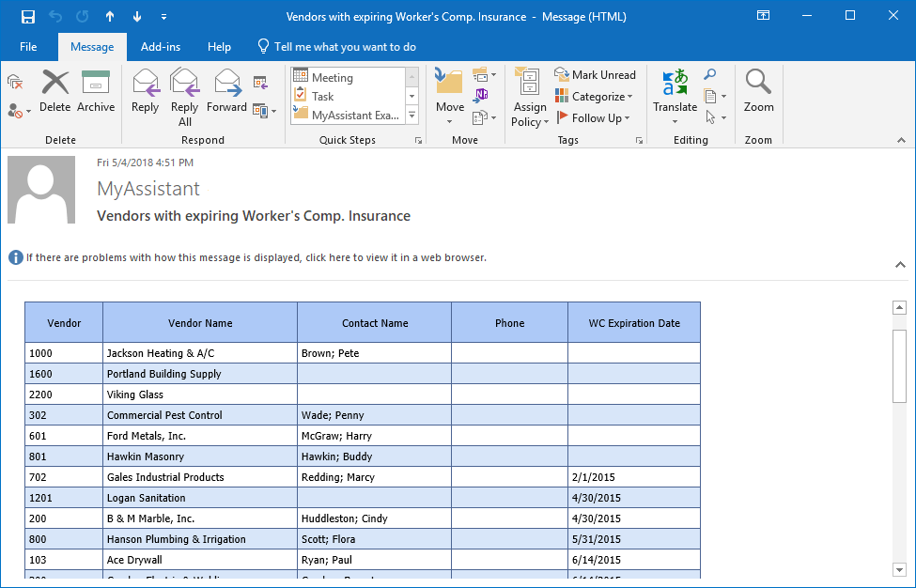Viewport: 916px width, 588px height.
Task: Open the Related items dropdown
Action: (x=715, y=97)
